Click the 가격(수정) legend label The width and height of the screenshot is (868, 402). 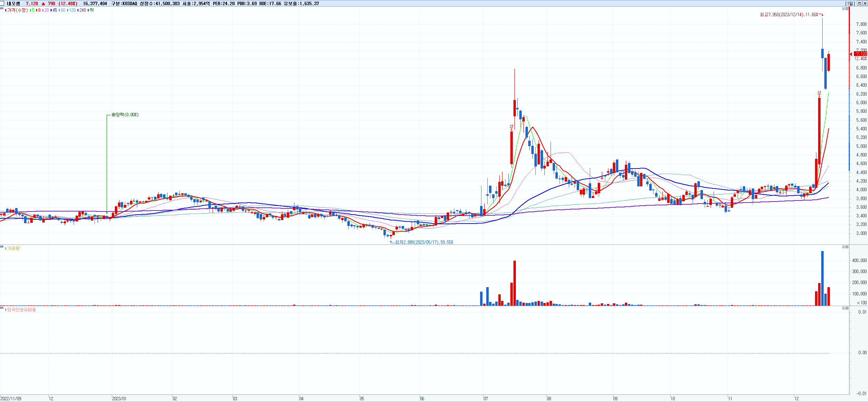[x=17, y=10]
